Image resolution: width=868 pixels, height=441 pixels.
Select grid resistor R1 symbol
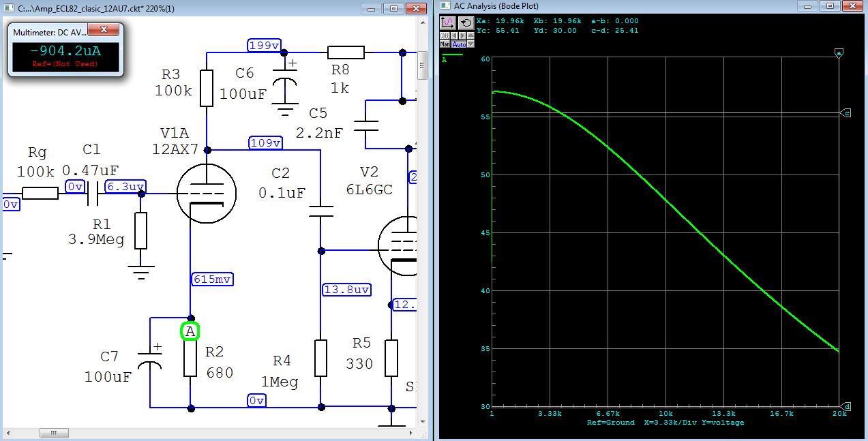pyautogui.click(x=140, y=230)
